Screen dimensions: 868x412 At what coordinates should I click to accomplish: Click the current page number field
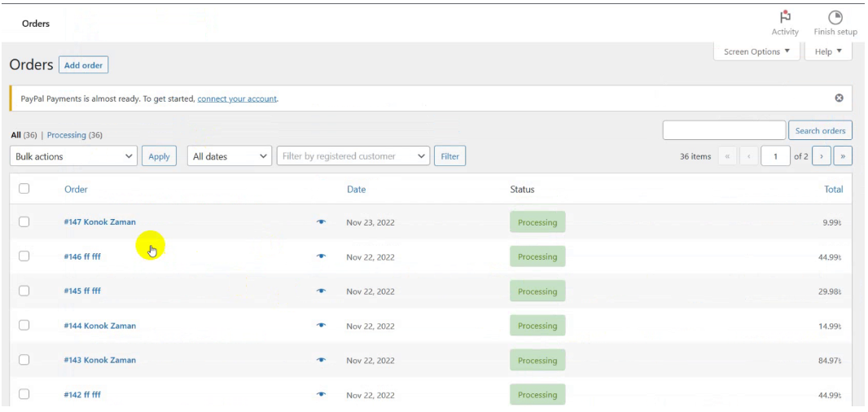click(775, 156)
